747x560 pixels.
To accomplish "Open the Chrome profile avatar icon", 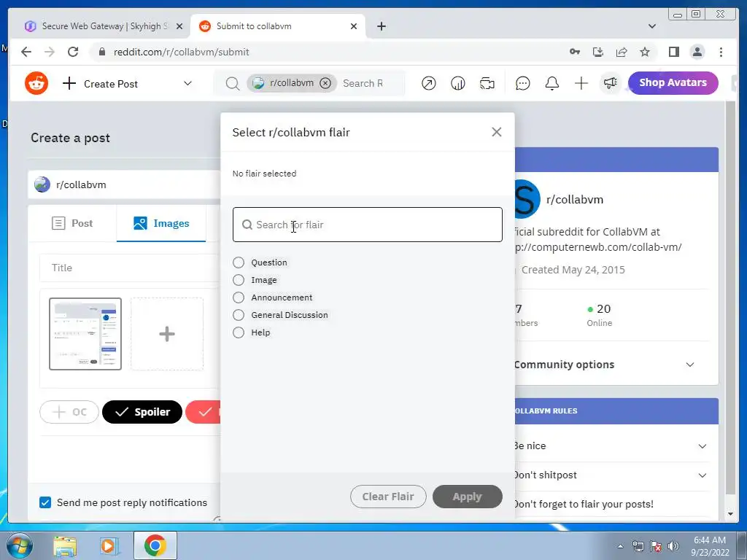I will 697,52.
